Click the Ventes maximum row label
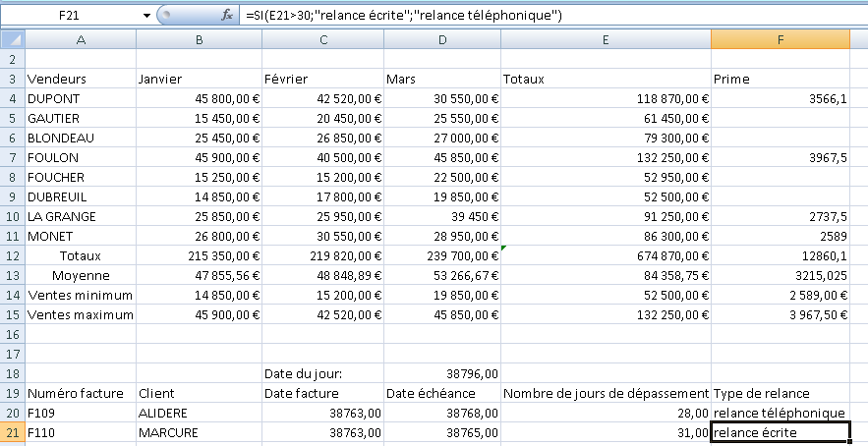The image size is (868, 446). tap(81, 314)
